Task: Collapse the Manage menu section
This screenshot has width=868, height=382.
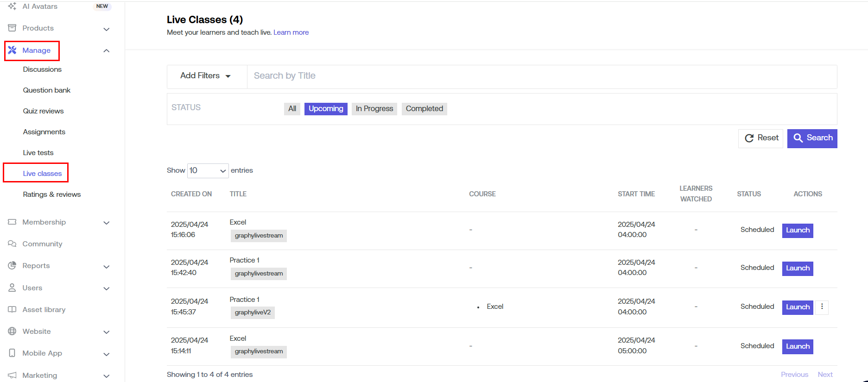Action: (x=106, y=50)
